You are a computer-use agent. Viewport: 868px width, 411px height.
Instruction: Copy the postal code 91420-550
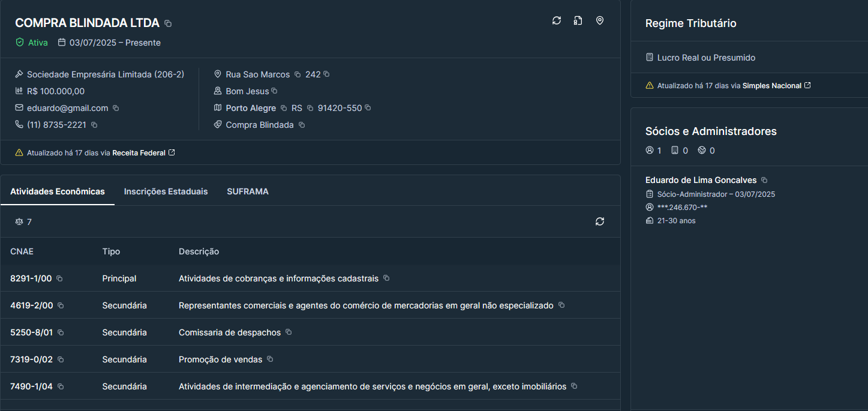pos(368,108)
